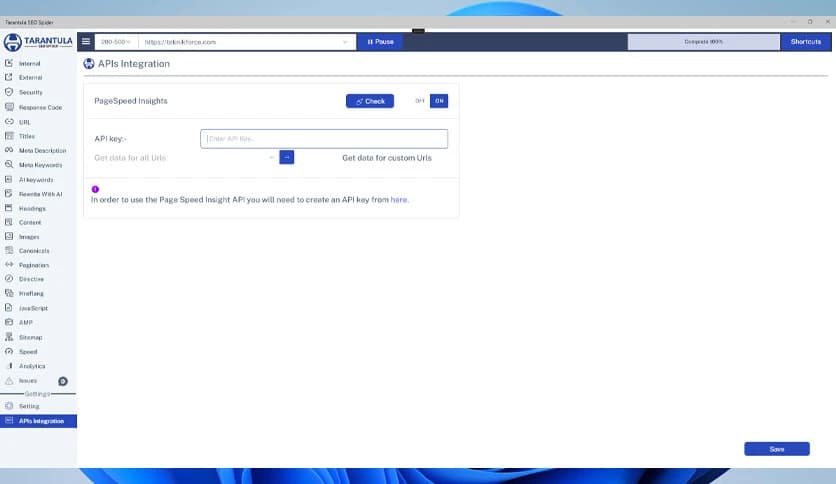Click the Pagination arrows icon
The height and width of the screenshot is (484, 836).
click(x=9, y=264)
